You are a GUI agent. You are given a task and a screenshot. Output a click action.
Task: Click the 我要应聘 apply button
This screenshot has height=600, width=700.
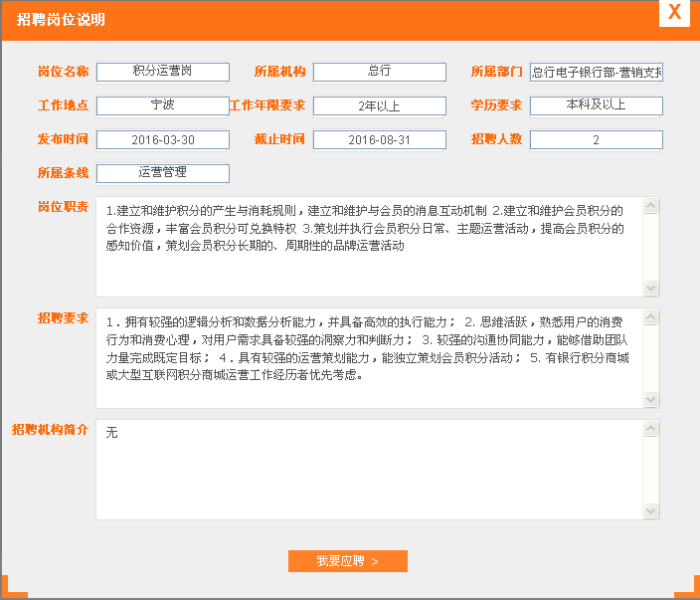click(347, 561)
